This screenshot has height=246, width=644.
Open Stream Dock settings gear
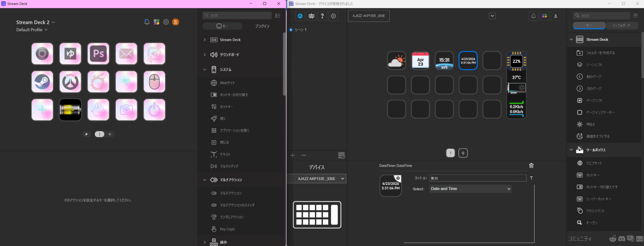333,16
